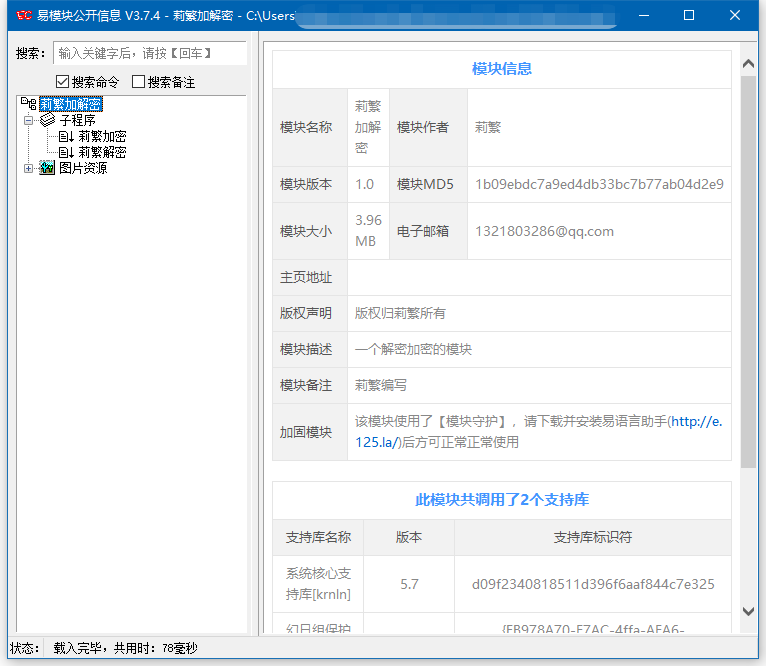Click the 支持库标识符 column header
Image resolution: width=766 pixels, height=666 pixels.
(593, 537)
